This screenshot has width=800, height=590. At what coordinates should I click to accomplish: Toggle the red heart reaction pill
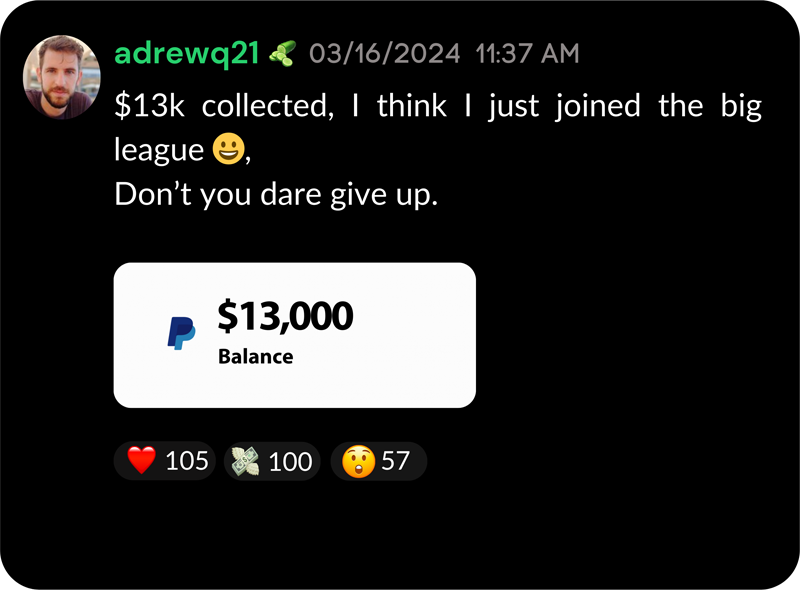point(164,460)
